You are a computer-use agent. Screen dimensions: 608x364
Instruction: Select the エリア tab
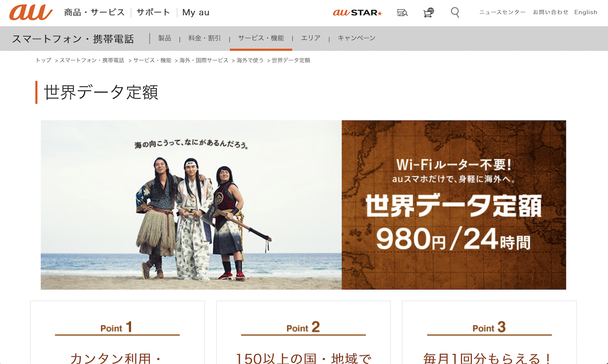[311, 38]
